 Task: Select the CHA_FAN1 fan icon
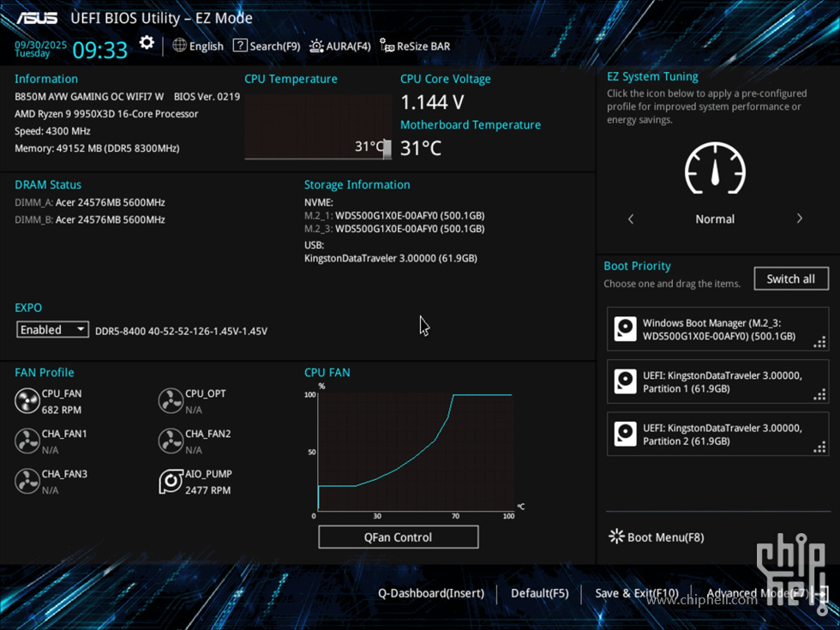27,441
